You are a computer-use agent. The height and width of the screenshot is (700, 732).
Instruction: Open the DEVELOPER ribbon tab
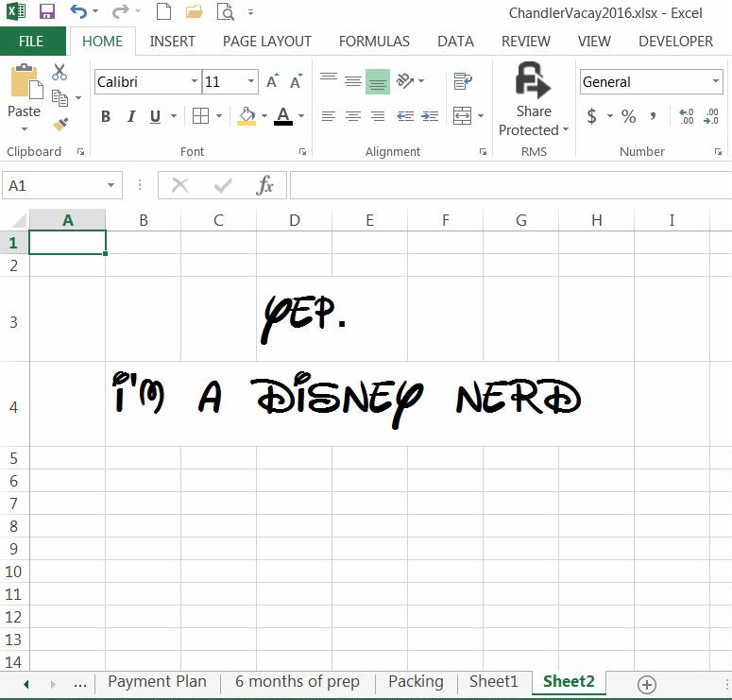(x=675, y=42)
